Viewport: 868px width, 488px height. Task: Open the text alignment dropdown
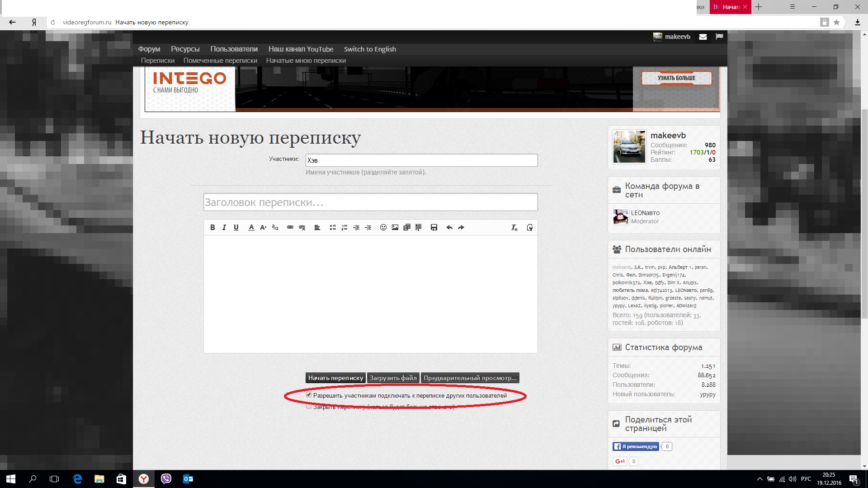pos(317,228)
